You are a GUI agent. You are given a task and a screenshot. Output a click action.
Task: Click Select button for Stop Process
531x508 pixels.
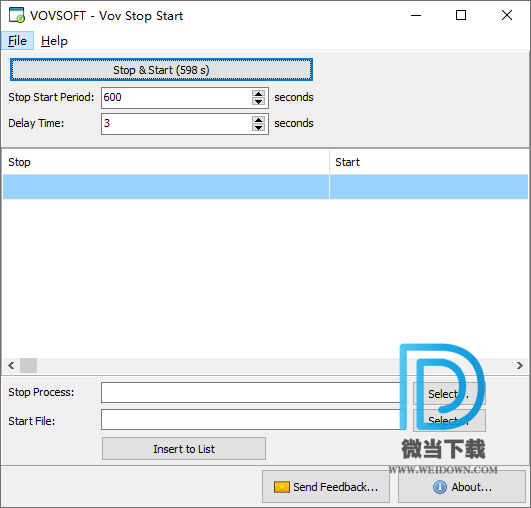pos(449,394)
